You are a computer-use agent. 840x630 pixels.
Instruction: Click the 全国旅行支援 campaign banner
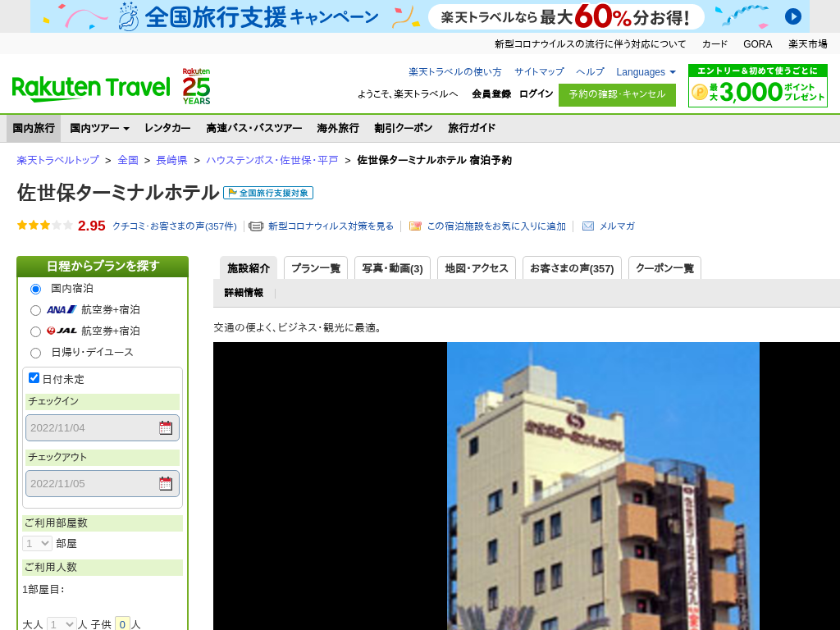(420, 16)
